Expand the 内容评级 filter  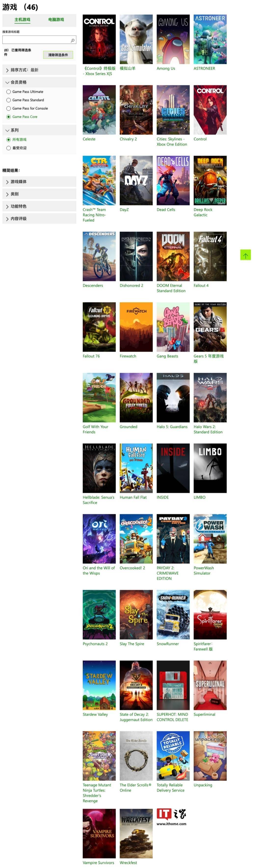click(39, 219)
